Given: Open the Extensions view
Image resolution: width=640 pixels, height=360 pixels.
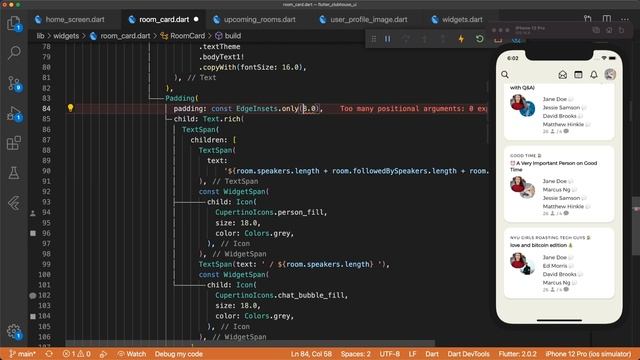Looking at the screenshot, I should [x=14, y=143].
